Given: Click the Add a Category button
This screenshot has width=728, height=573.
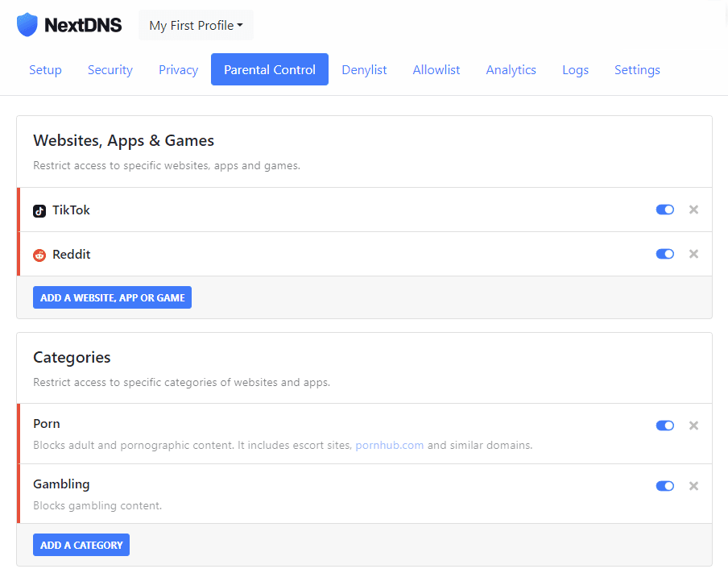Looking at the screenshot, I should pyautogui.click(x=81, y=545).
